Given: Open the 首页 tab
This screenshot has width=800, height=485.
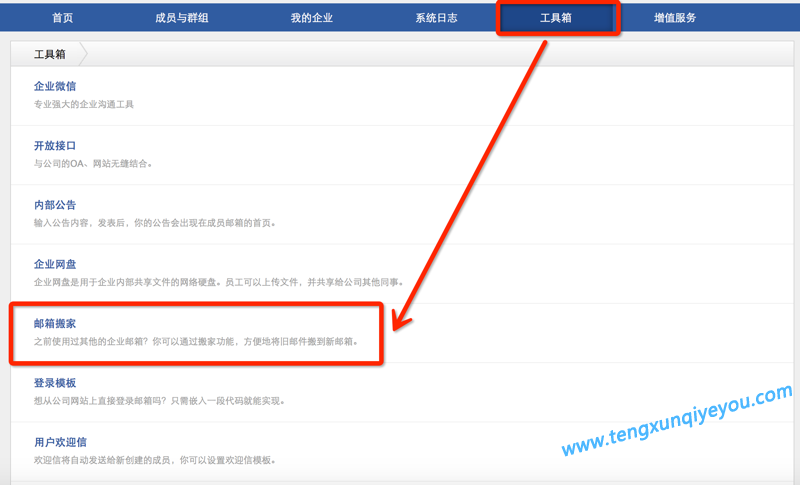Looking at the screenshot, I should point(62,18).
